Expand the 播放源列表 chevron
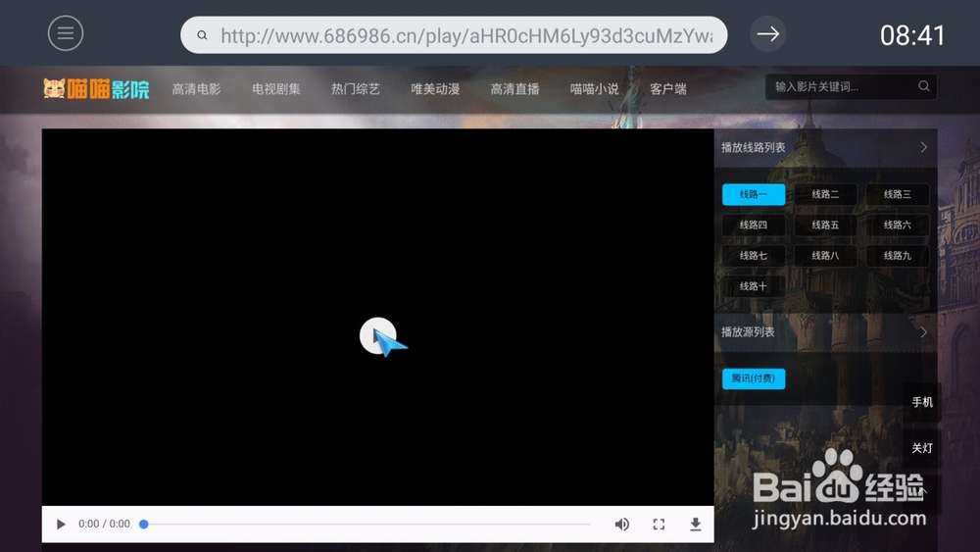This screenshot has height=552, width=980. 924,332
